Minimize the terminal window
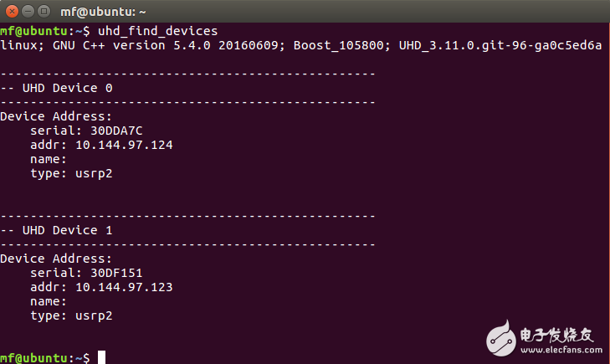 pyautogui.click(x=25, y=12)
